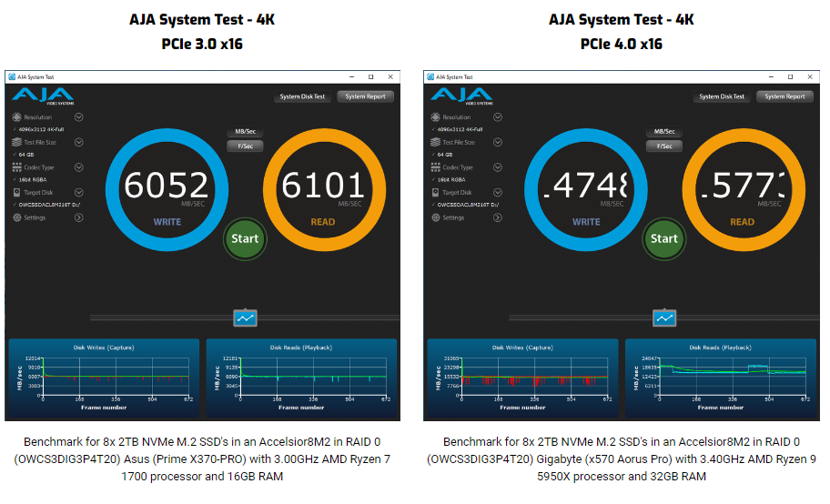The height and width of the screenshot is (504, 830).
Task: Select 4096x3112 4K-Full value, PCIe 3.0 window
Action: 41,129
